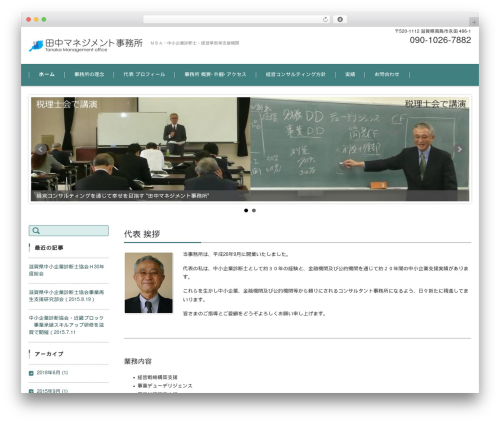Click the magnifier icon in sidebar search
The height and width of the screenshot is (423, 500).
[x=36, y=231]
